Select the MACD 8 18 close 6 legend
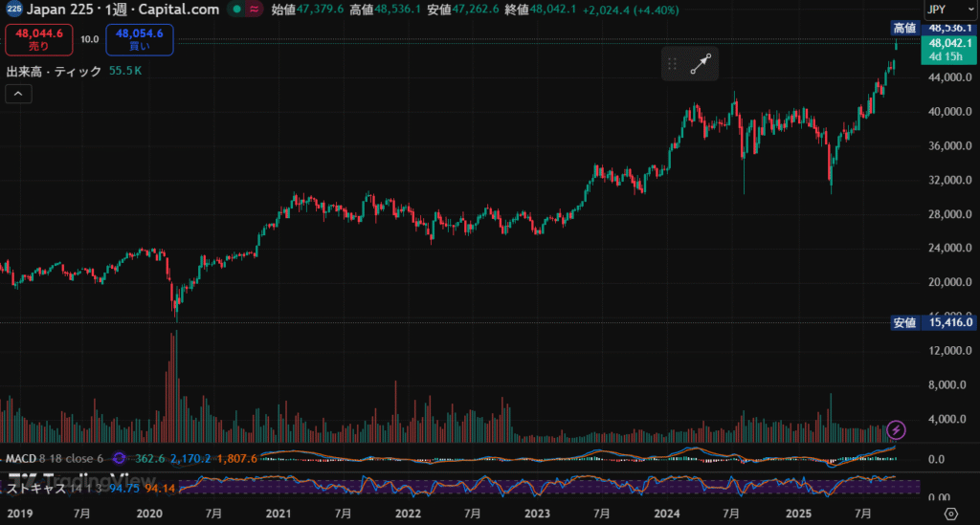The width and height of the screenshot is (980, 525). click(54, 459)
